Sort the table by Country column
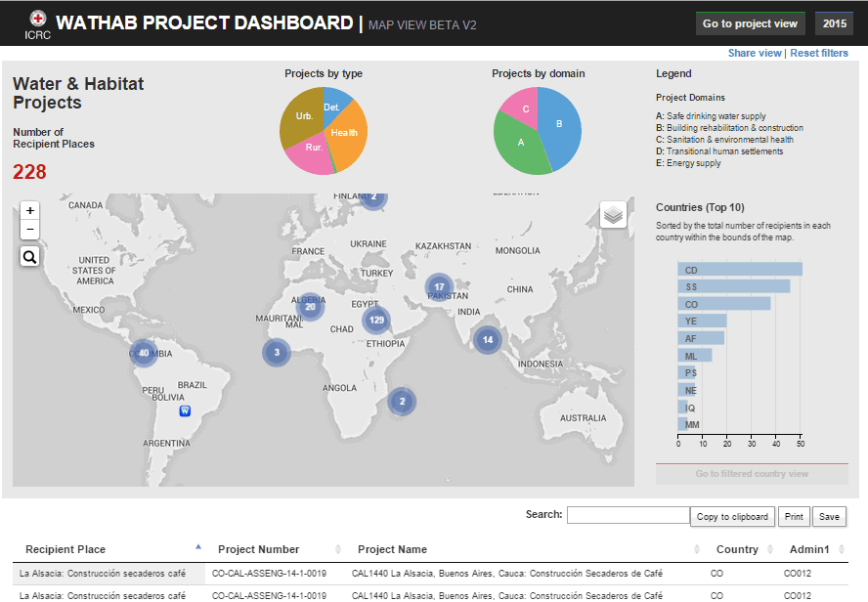868x602 pixels. pos(737,549)
